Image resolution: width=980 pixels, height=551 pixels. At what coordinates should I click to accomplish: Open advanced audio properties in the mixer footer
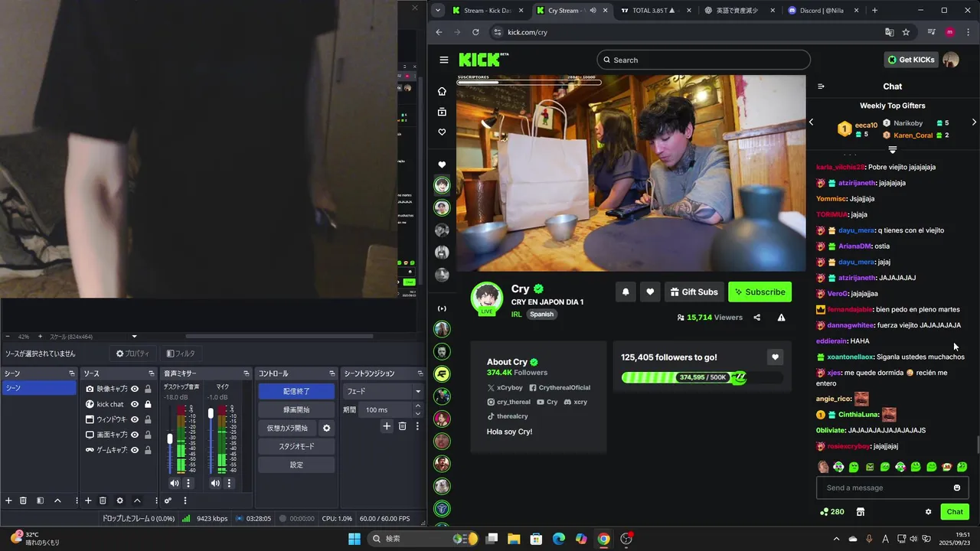click(x=168, y=500)
